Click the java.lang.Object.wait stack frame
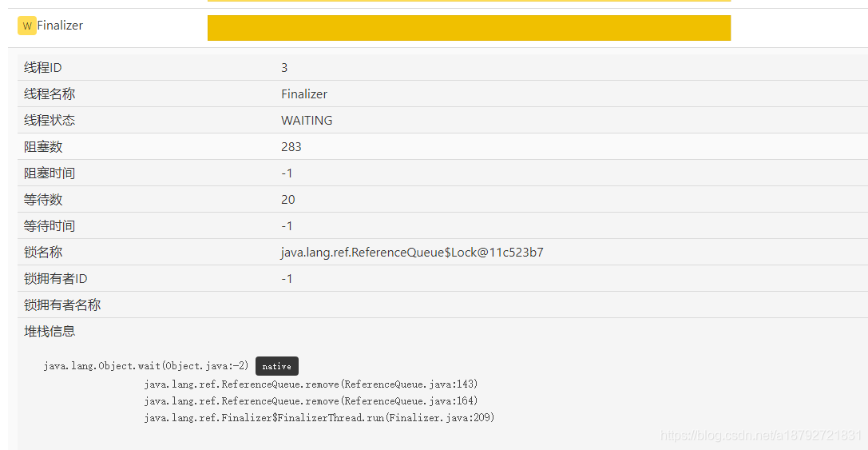Screen dimensions: 868x450 coord(146,366)
